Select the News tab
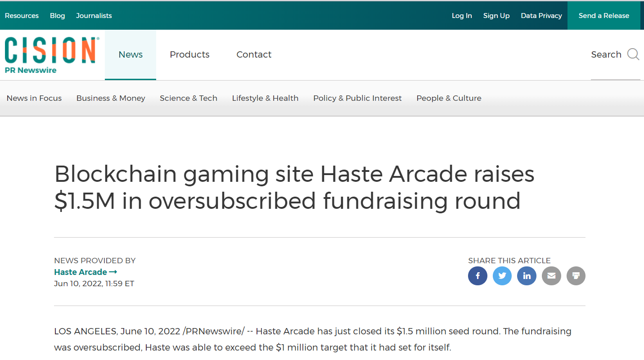The image size is (644, 360). [x=131, y=54]
